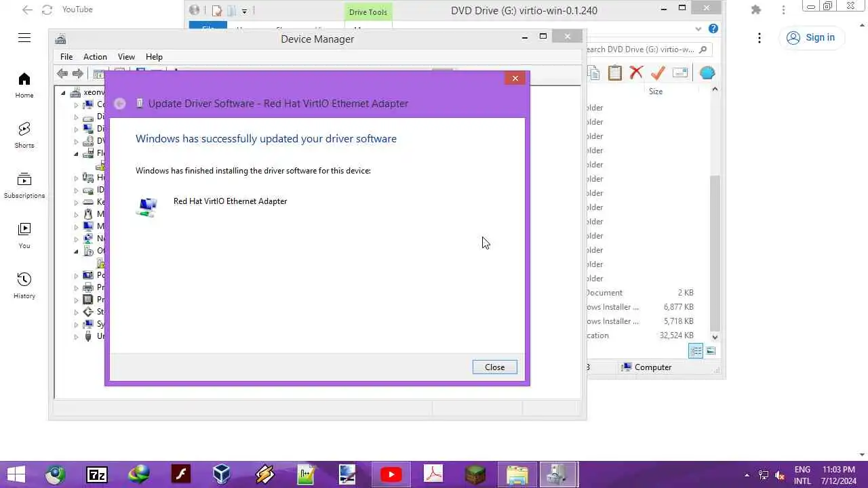Screen dimensions: 868x488
Task: Expand the 'Po' ports node
Action: coord(77,275)
